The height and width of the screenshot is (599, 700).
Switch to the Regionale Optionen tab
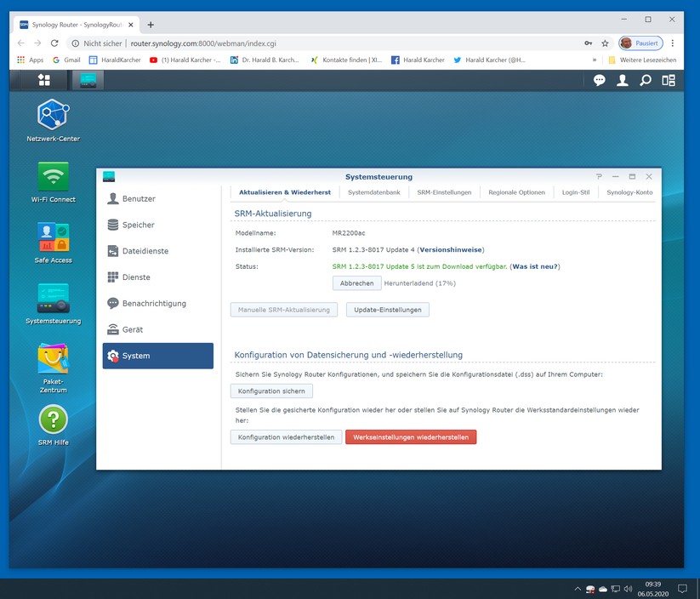click(516, 192)
